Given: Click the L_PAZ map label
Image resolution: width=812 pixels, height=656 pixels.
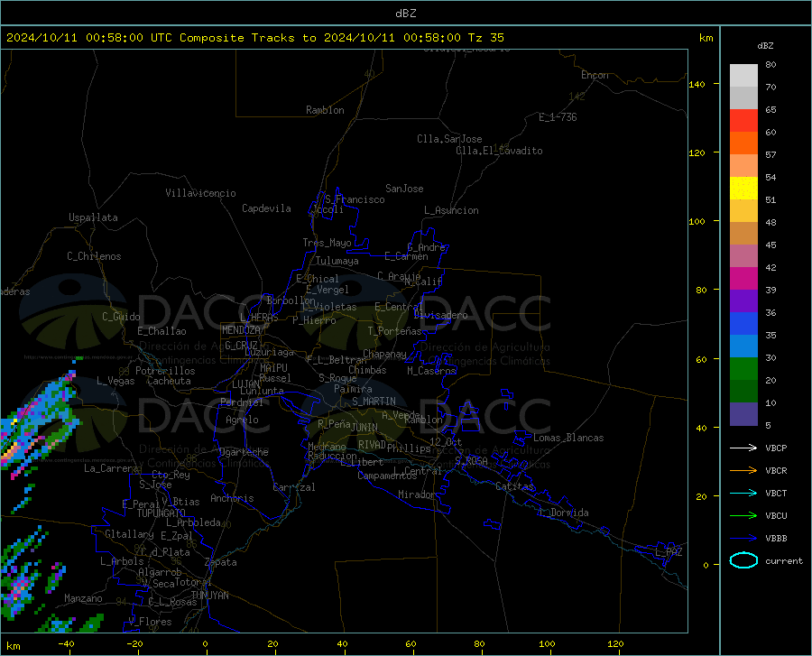Looking at the screenshot, I should click(669, 552).
